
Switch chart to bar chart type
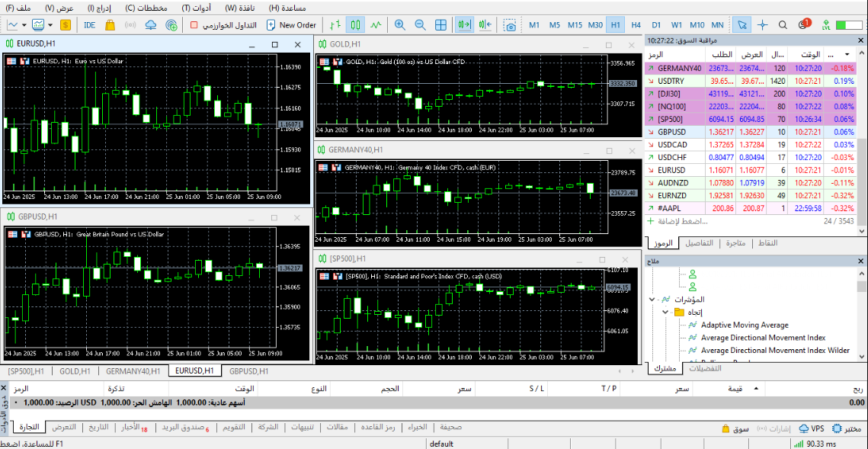pos(335,25)
